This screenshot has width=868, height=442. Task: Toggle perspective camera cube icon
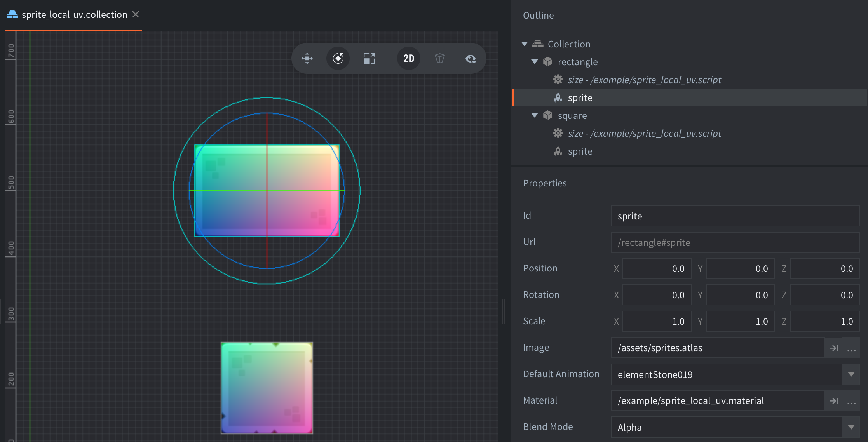point(439,59)
